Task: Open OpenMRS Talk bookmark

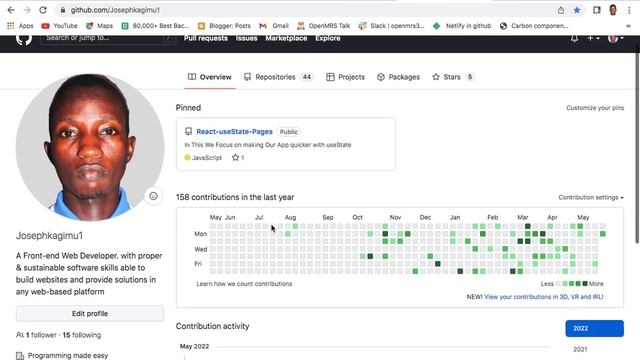Action: [x=324, y=26]
